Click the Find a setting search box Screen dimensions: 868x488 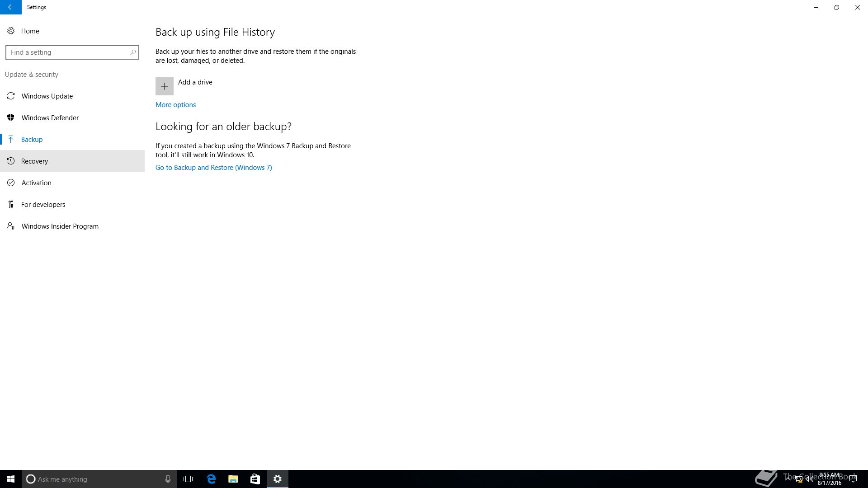tap(72, 52)
